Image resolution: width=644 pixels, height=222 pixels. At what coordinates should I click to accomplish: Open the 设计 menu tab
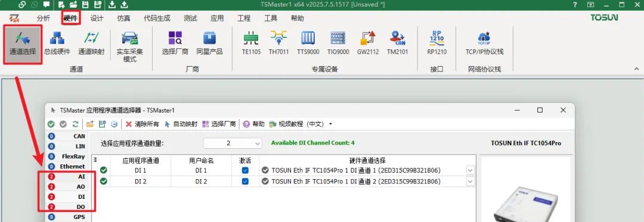click(97, 18)
